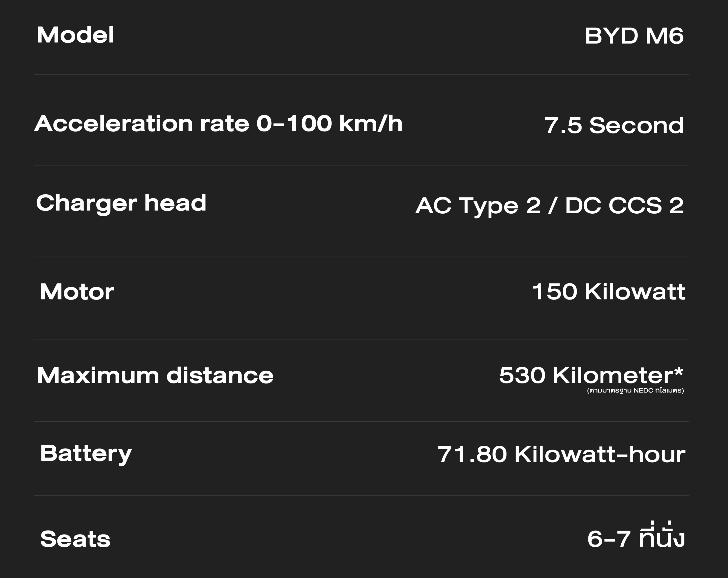
Task: Click the Thai NEDC footnote text
Action: tap(635, 391)
